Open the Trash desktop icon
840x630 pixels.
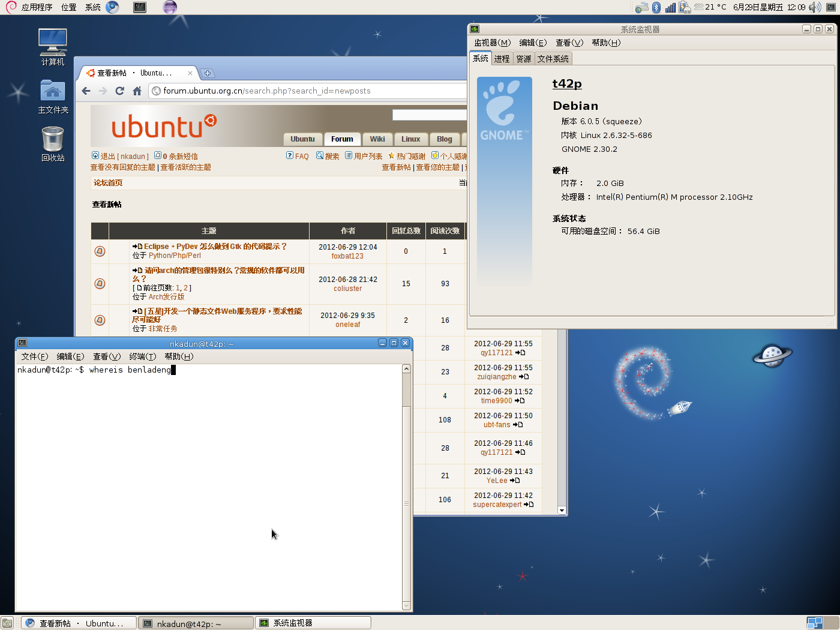click(x=53, y=144)
